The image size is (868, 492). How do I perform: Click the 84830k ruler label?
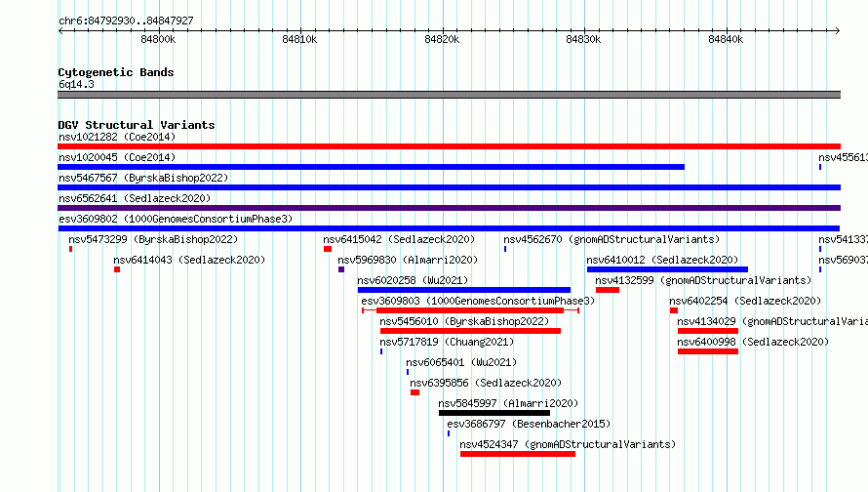(x=583, y=39)
